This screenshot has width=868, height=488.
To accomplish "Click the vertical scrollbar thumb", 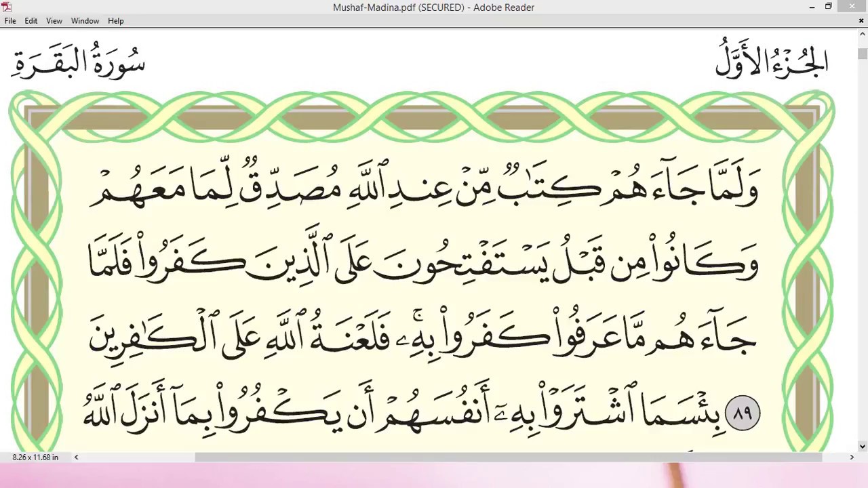I will [862, 54].
